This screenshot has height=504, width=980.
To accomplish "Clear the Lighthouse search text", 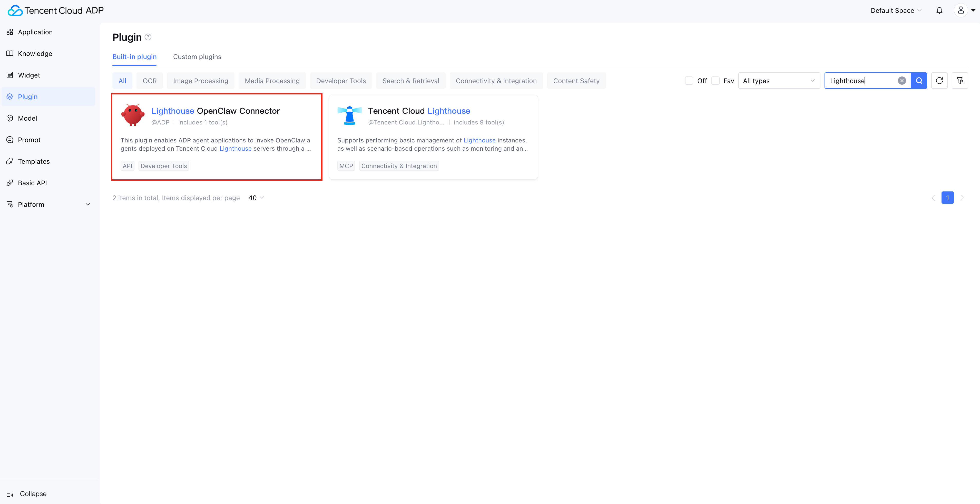I will [x=902, y=81].
